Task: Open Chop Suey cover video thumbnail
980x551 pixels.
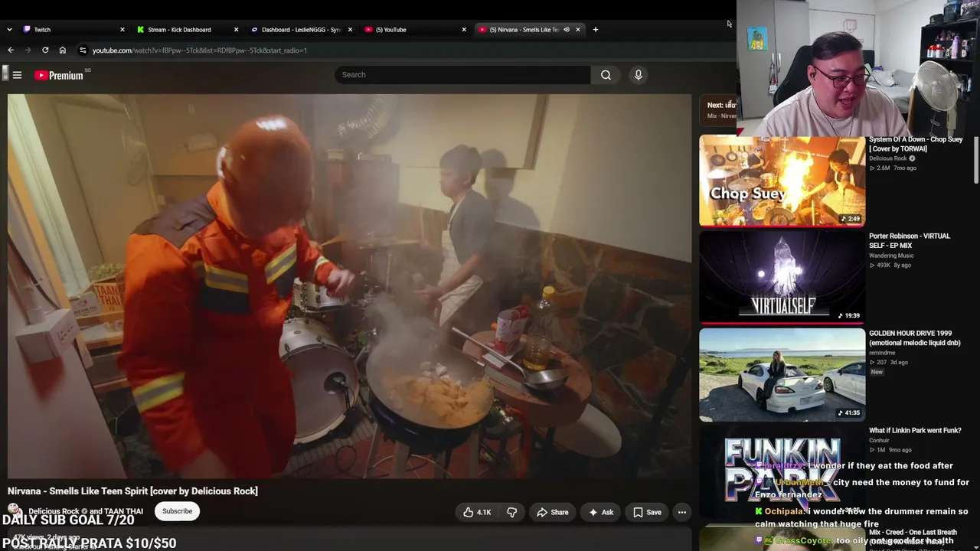Action: [782, 181]
